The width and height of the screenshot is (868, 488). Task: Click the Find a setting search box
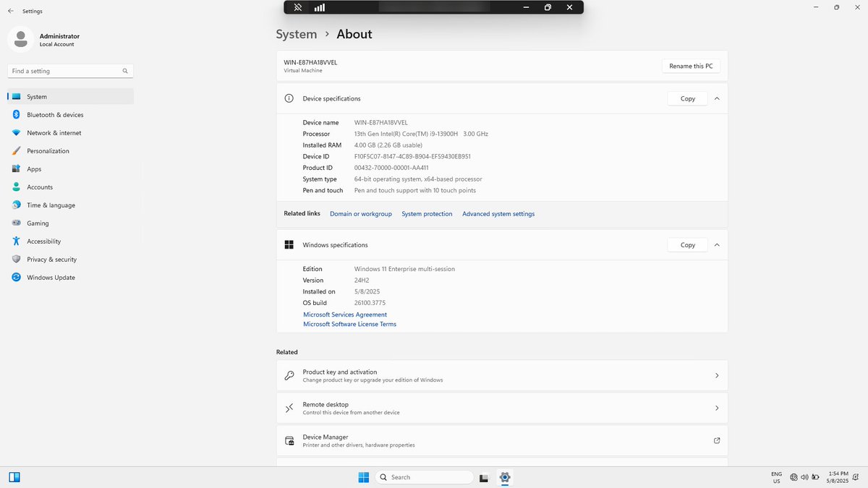(x=70, y=71)
